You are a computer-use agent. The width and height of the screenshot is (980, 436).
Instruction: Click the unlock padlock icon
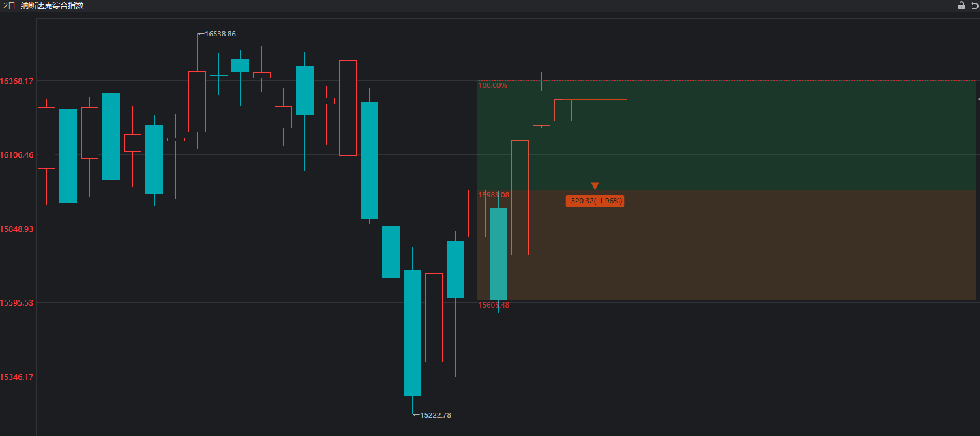coord(961,6)
